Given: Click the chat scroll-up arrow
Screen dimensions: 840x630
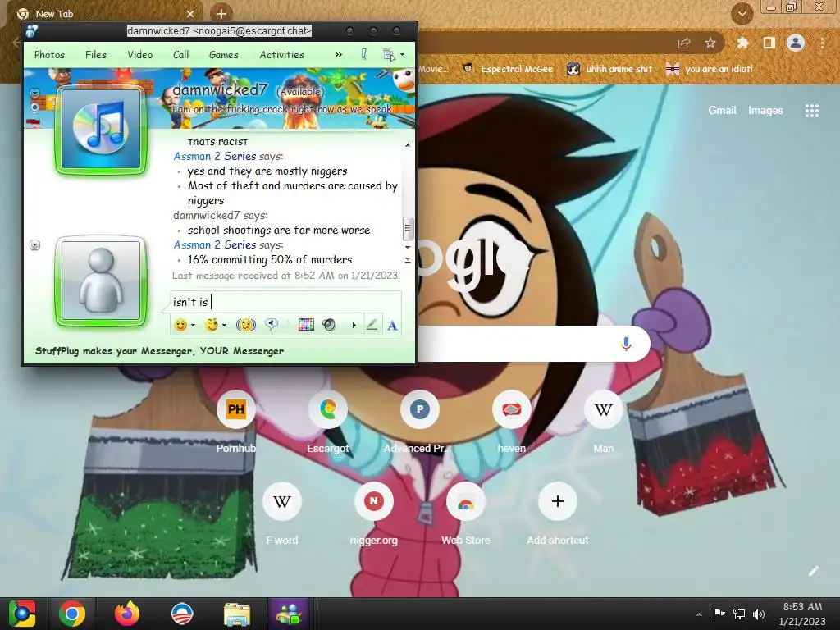Looking at the screenshot, I should pos(408,144).
